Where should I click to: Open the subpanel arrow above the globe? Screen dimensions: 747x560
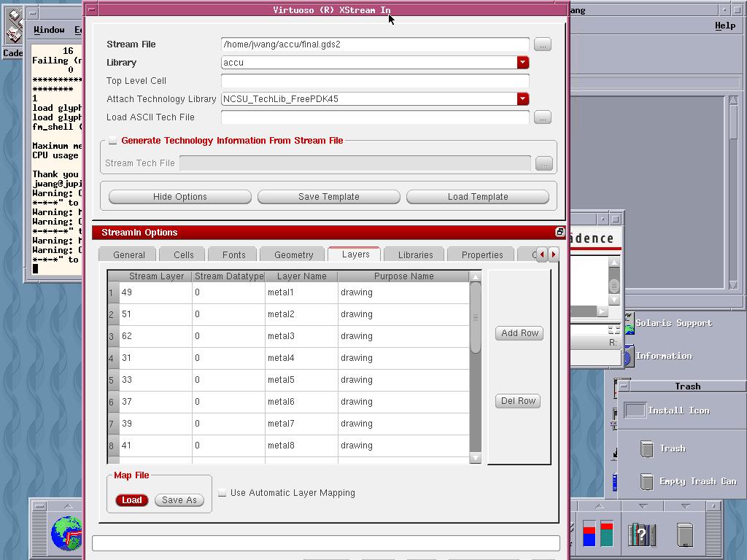click(68, 505)
